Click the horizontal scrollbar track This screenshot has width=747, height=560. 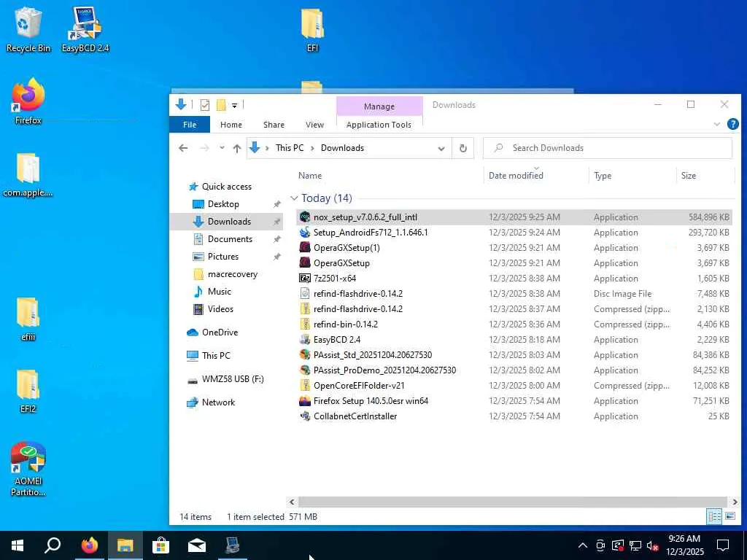pyautogui.click(x=513, y=502)
